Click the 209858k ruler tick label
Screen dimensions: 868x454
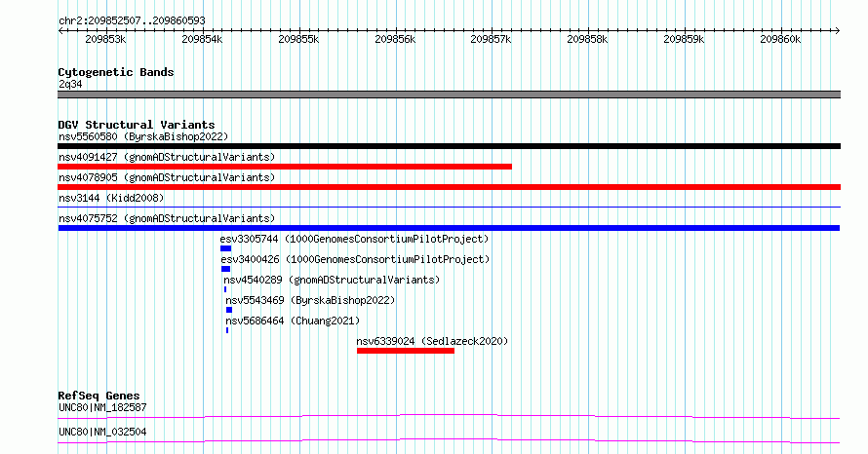pos(587,39)
